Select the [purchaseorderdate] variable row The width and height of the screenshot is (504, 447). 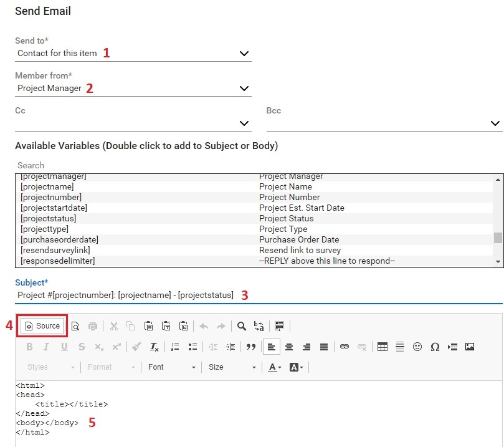[x=254, y=239]
